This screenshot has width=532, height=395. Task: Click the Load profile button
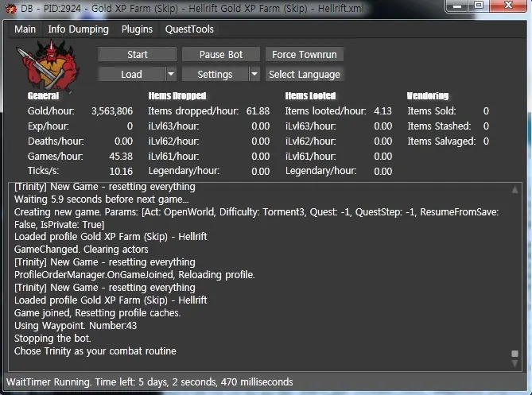pyautogui.click(x=131, y=75)
